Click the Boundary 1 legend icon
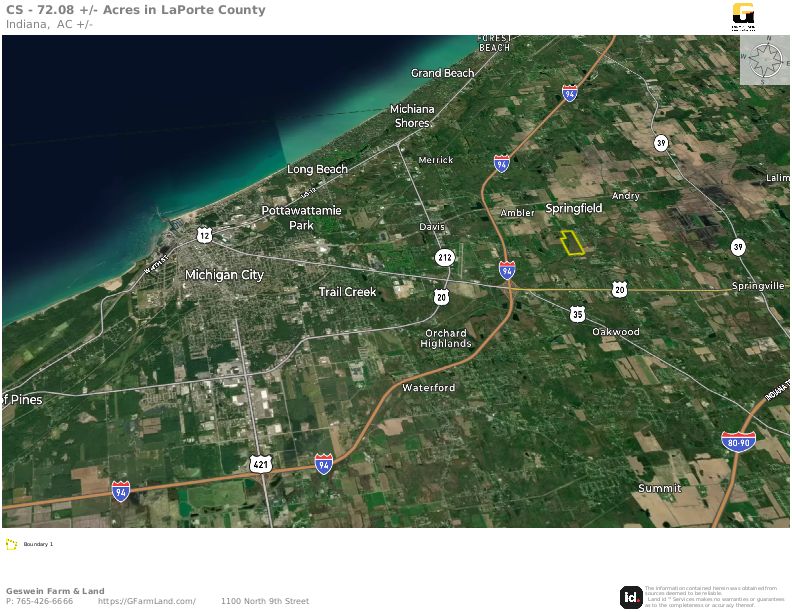The image size is (792, 612). [x=12, y=544]
